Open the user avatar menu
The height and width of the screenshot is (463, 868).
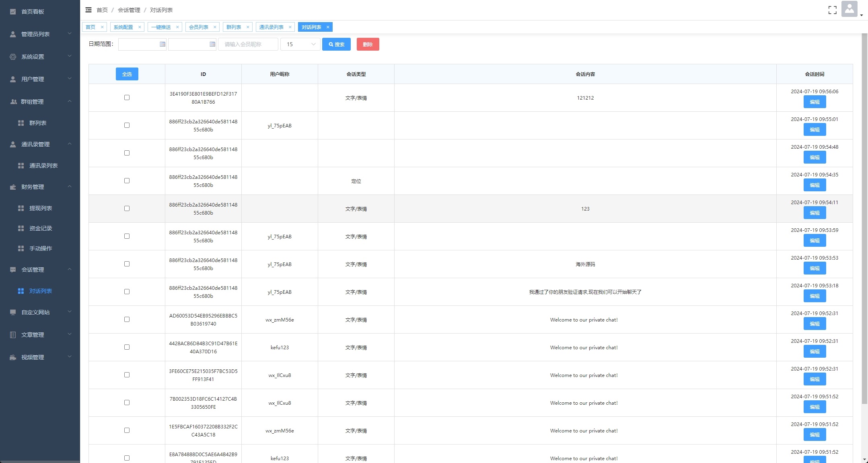click(849, 9)
